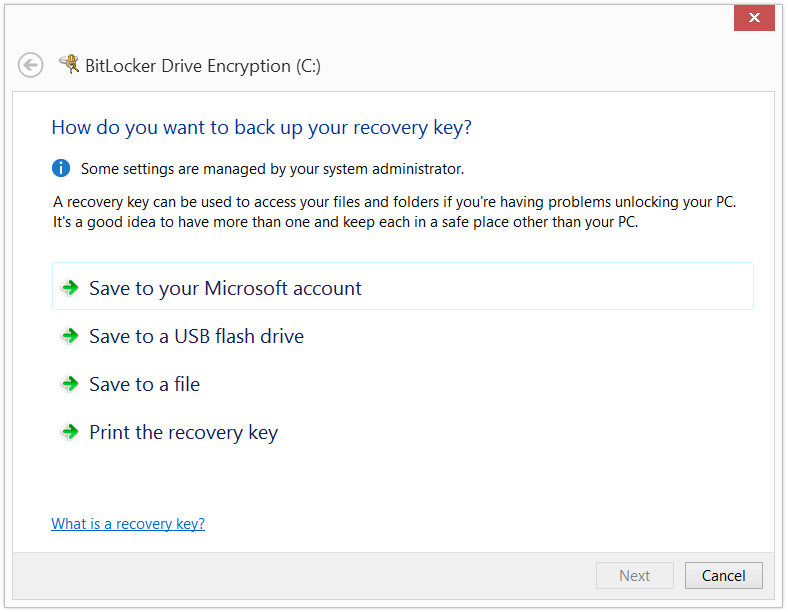Open the What is a recovery key link
The width and height of the screenshot is (788, 612).
pyautogui.click(x=128, y=524)
